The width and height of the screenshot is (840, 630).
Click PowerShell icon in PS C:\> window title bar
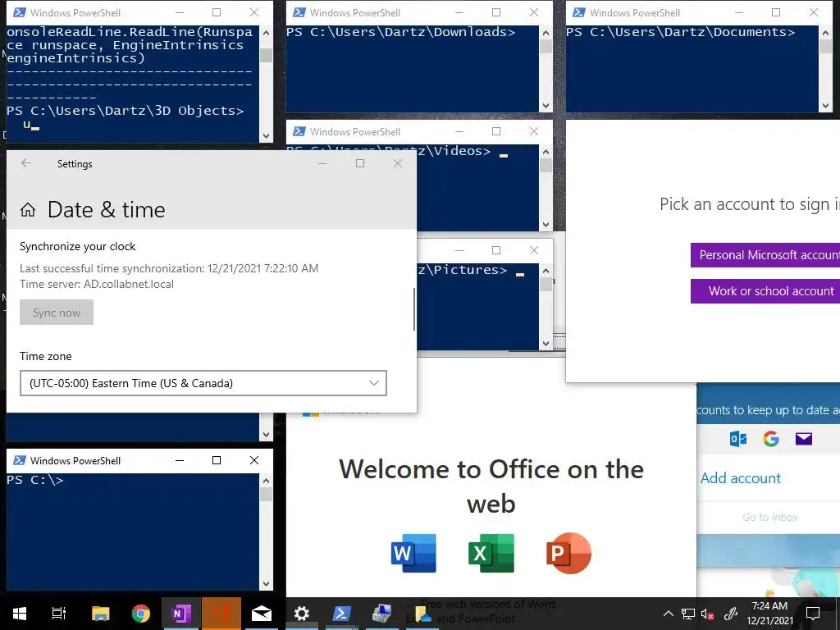click(20, 460)
